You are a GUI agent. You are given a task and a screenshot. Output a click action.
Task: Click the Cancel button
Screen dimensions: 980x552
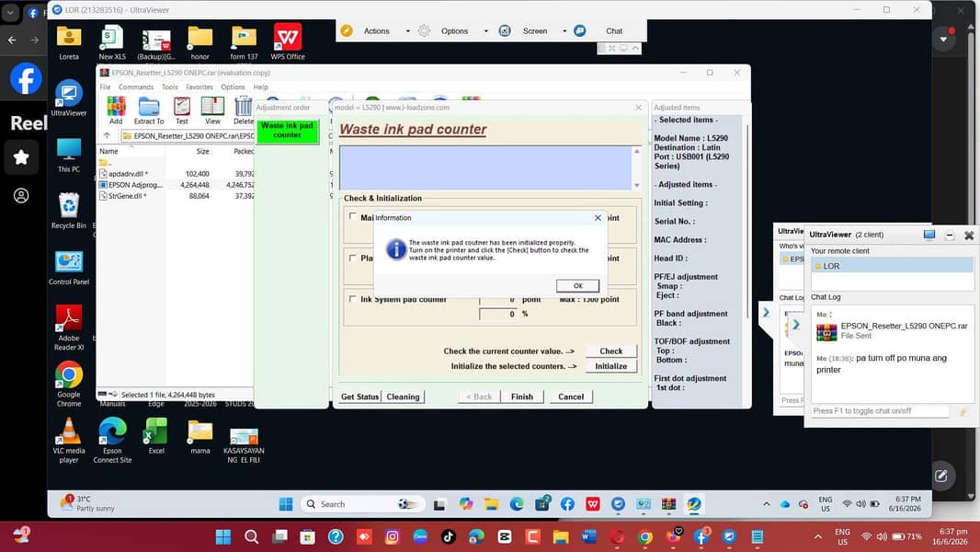pyautogui.click(x=571, y=397)
